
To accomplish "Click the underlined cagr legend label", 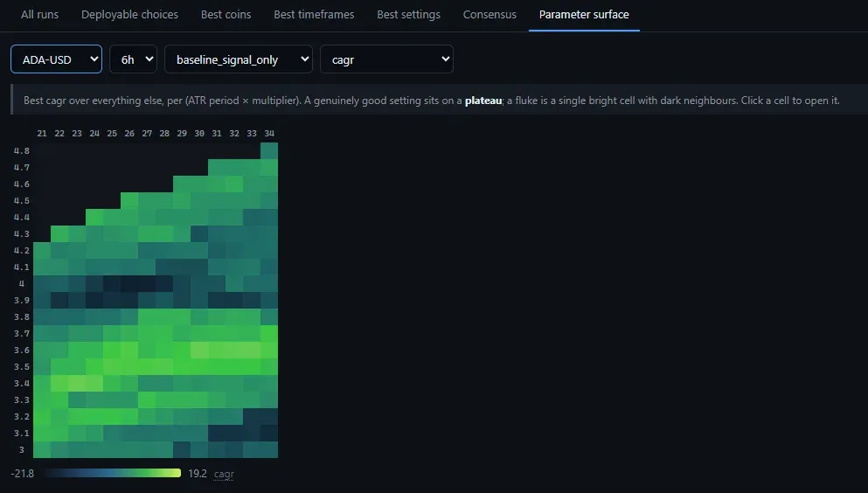I will point(224,474).
